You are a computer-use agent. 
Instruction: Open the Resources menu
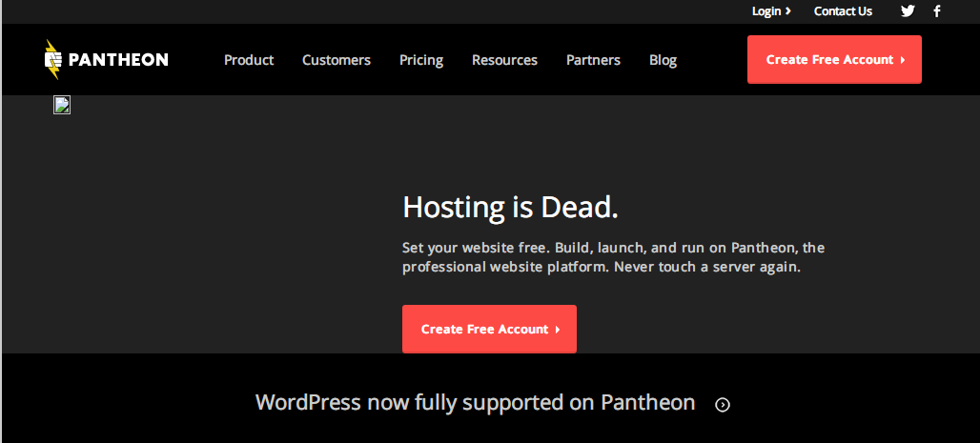coord(504,60)
